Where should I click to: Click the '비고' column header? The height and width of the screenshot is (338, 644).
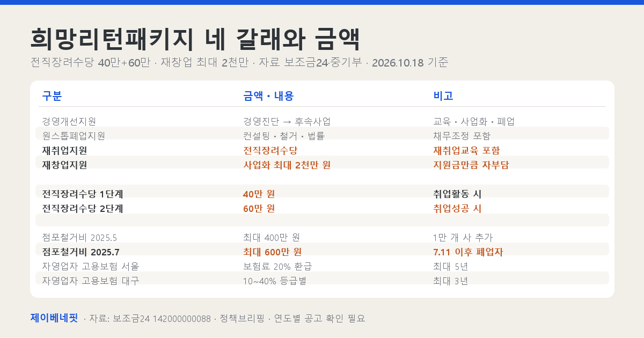[443, 96]
